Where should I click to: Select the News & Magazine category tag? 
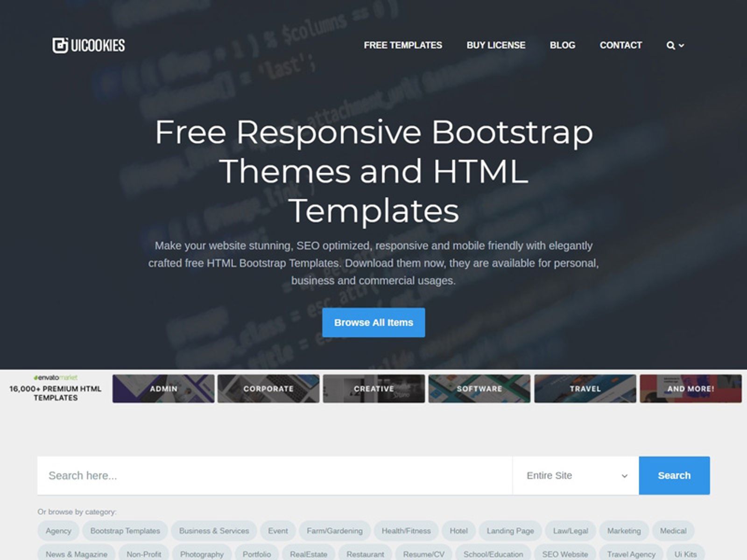click(x=77, y=553)
